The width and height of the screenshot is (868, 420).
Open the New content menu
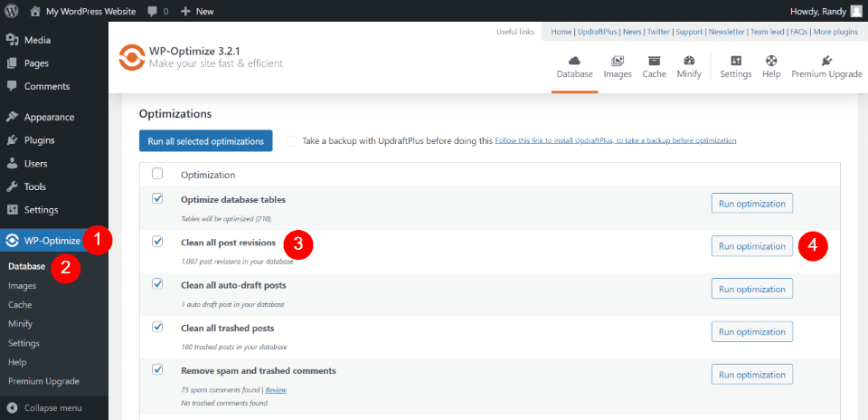tap(196, 11)
